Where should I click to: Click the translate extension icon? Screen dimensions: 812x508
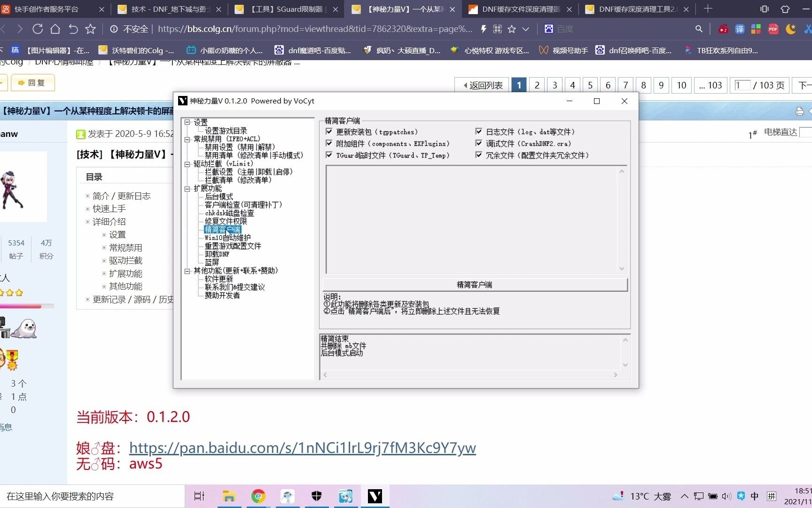click(740, 29)
